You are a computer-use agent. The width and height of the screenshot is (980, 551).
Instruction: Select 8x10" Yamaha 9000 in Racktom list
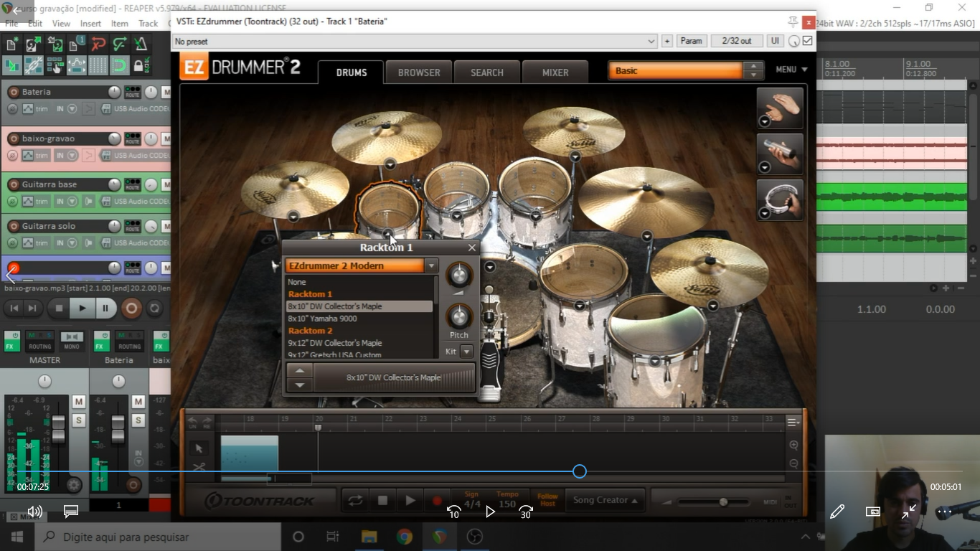point(359,319)
